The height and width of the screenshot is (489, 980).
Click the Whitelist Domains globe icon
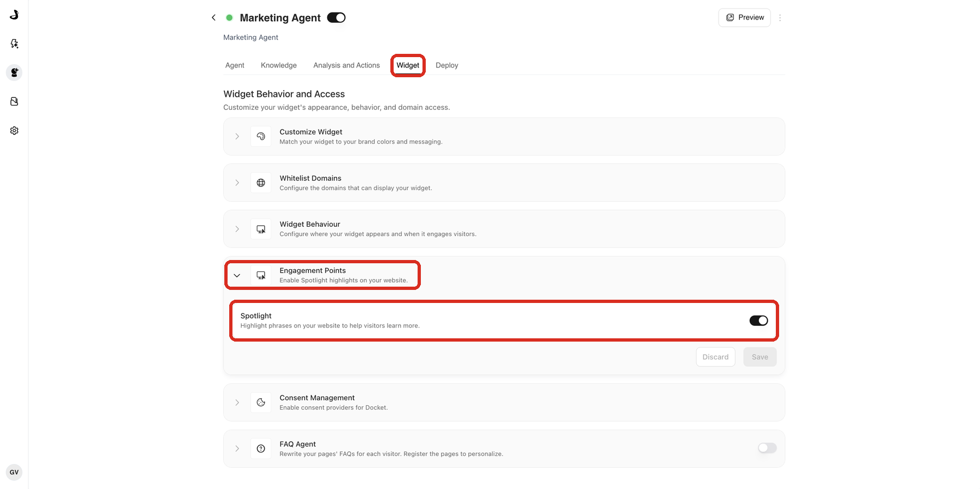(261, 183)
